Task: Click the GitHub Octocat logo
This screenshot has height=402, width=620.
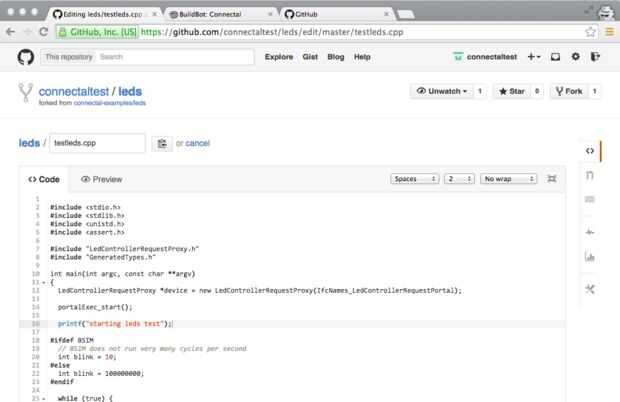Action: pos(26,57)
